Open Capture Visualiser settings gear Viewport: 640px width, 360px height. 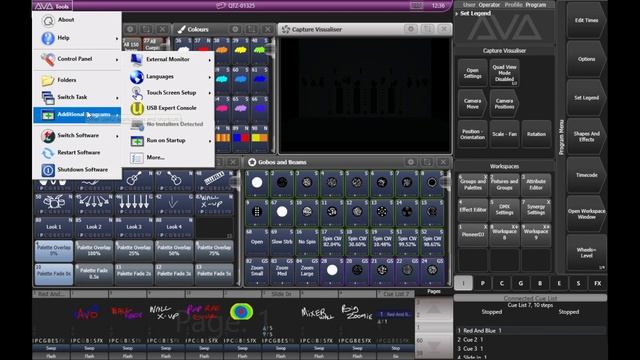pyautogui.click(x=411, y=29)
